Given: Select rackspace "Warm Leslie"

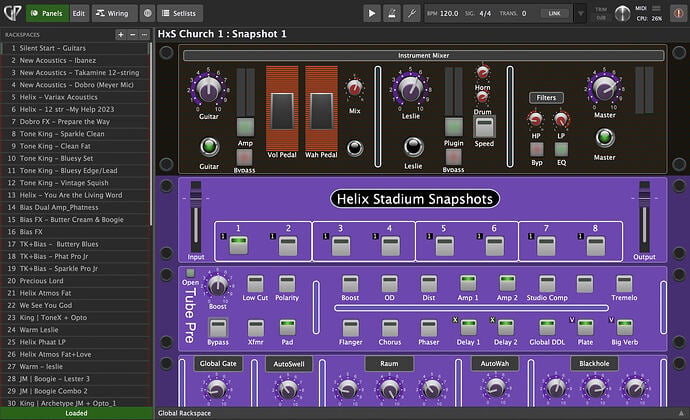Looking at the screenshot, I should 76,330.
